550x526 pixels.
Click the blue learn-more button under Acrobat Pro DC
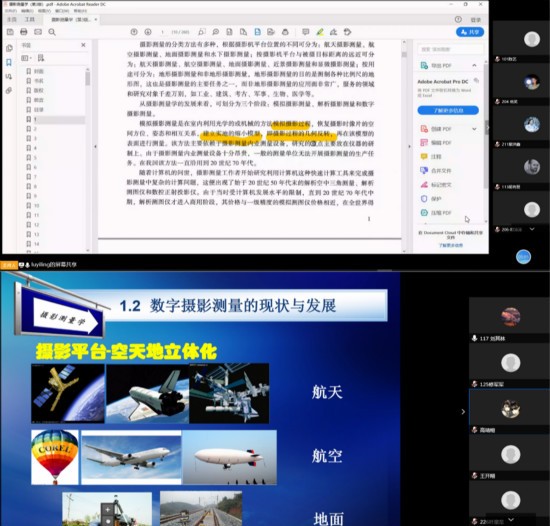click(448, 110)
